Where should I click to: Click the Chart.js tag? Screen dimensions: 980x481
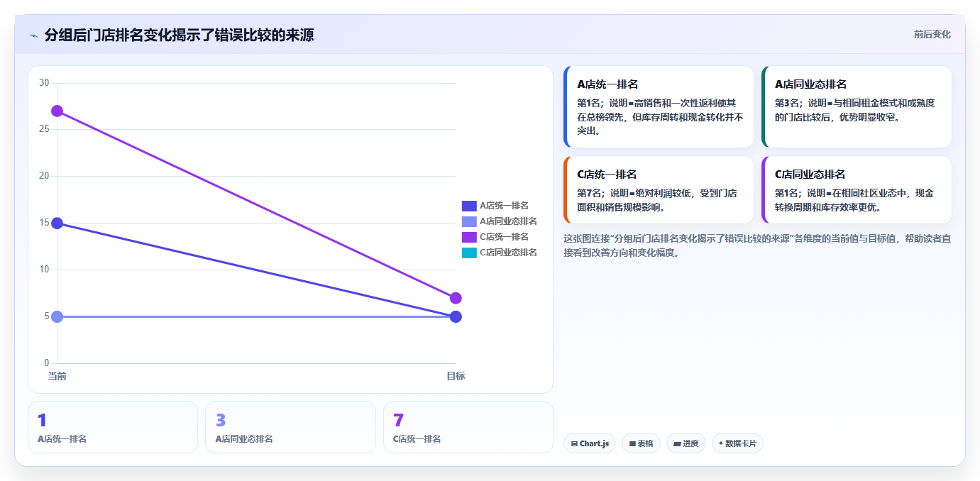[x=590, y=443]
